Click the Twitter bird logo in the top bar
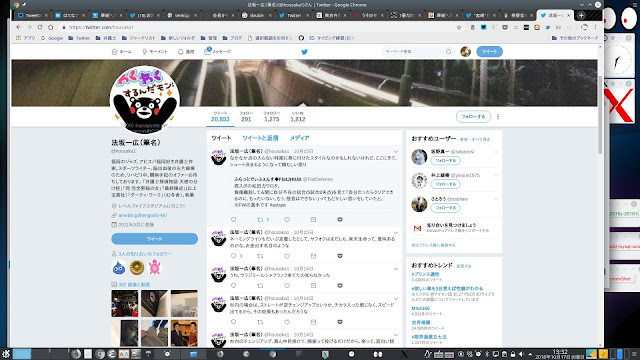Screen dimensions: 640x360 coord(304,52)
